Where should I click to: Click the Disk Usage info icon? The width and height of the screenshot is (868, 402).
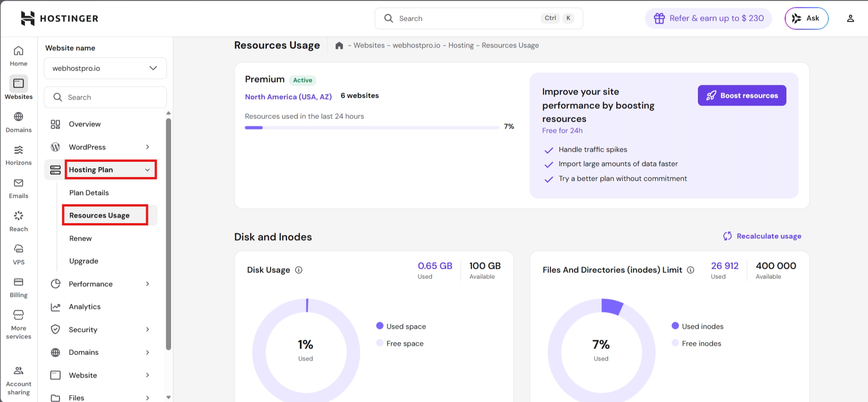[x=299, y=270]
